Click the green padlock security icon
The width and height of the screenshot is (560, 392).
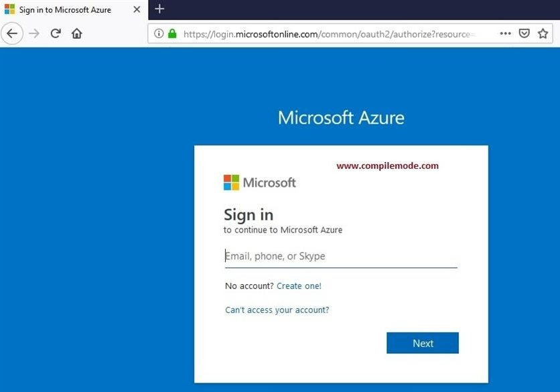point(171,33)
